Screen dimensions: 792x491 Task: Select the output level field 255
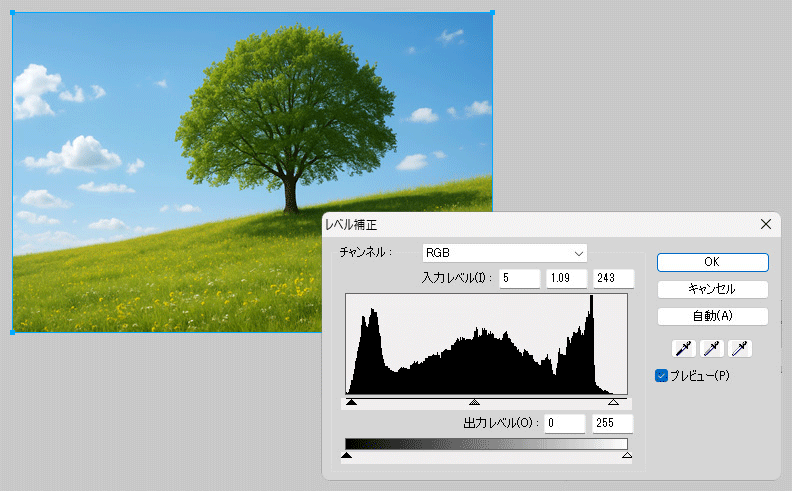(x=613, y=423)
